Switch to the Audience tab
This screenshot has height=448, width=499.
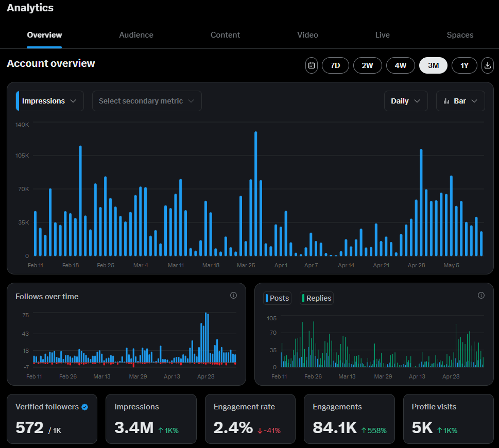click(136, 35)
